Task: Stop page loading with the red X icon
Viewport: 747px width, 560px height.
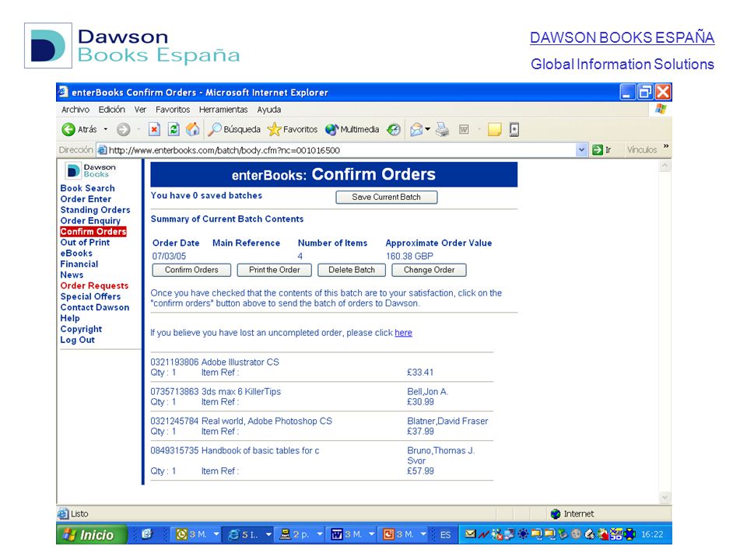Action: (154, 129)
